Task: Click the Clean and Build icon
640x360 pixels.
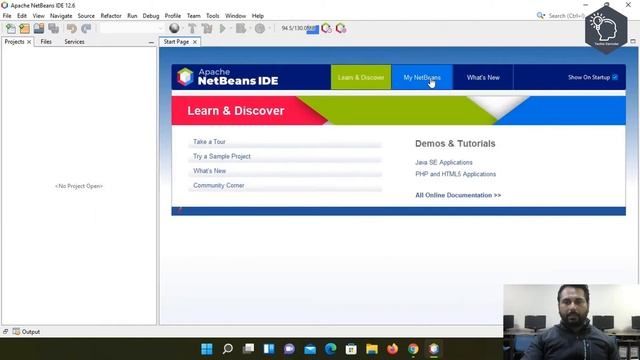Action: 207,29
